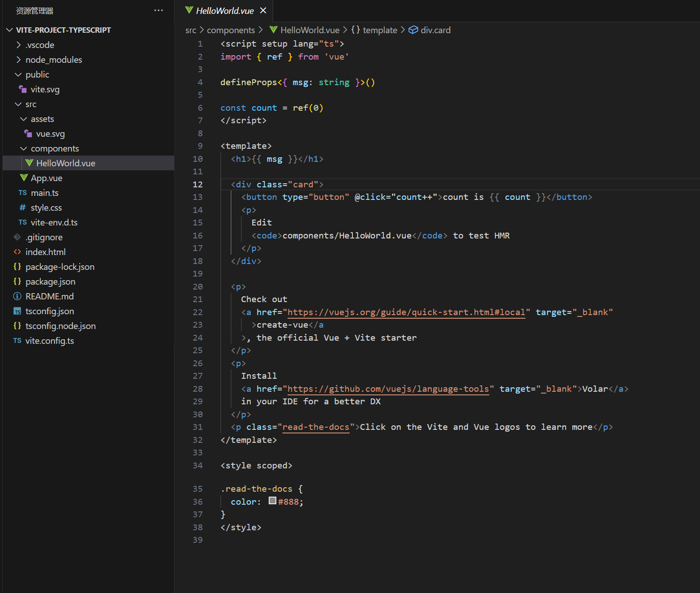Image resolution: width=700 pixels, height=593 pixels.
Task: Collapse the assets folder
Action: click(24, 119)
